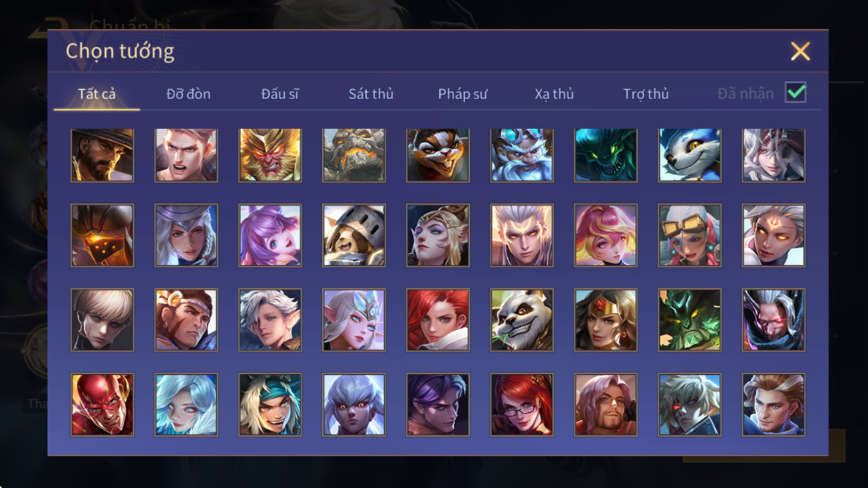Select the green horned forest monster

pos(690,320)
